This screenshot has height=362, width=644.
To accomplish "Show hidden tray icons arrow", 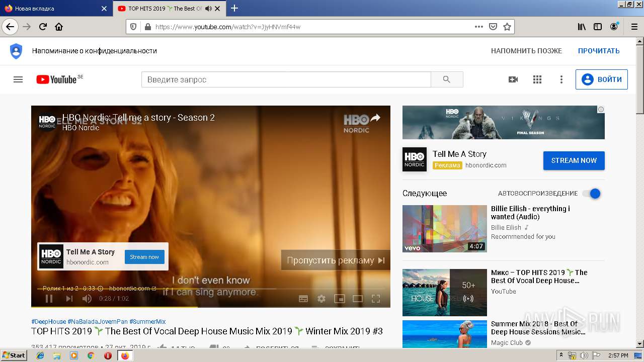I will (561, 355).
